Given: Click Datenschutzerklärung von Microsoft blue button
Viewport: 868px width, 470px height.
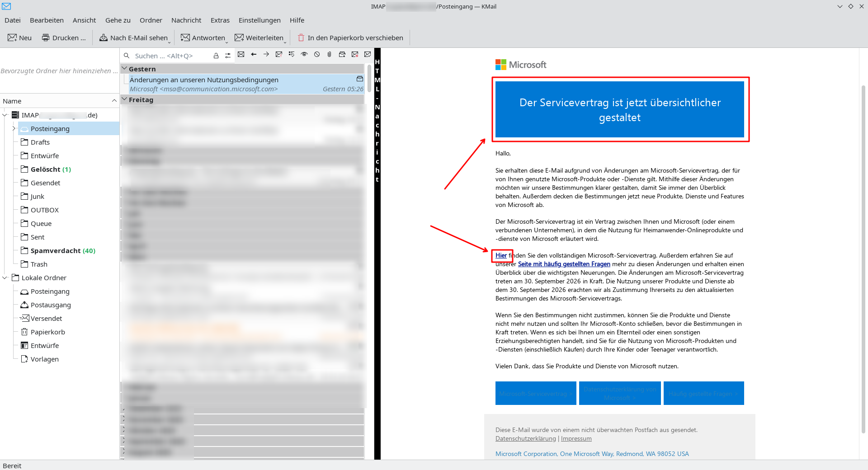Looking at the screenshot, I should (x=620, y=393).
